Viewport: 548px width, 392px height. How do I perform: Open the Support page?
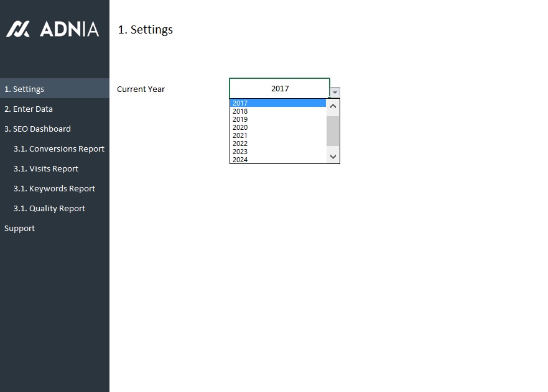[x=19, y=228]
